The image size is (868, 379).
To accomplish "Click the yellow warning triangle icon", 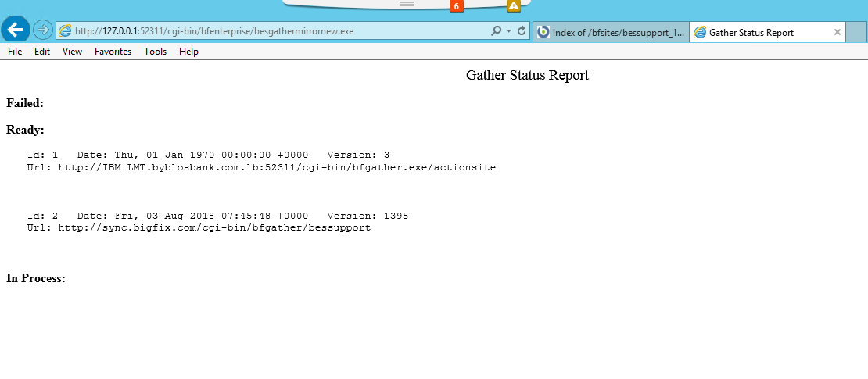I will click(514, 6).
